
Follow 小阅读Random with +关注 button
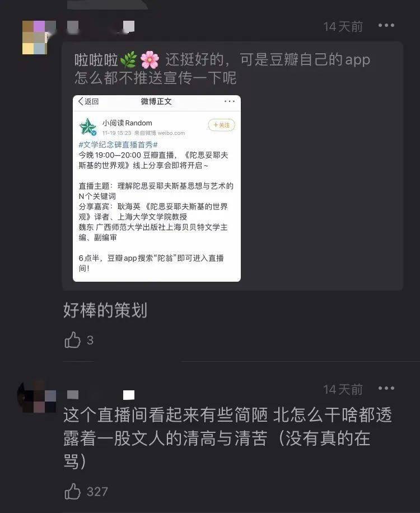click(221, 125)
